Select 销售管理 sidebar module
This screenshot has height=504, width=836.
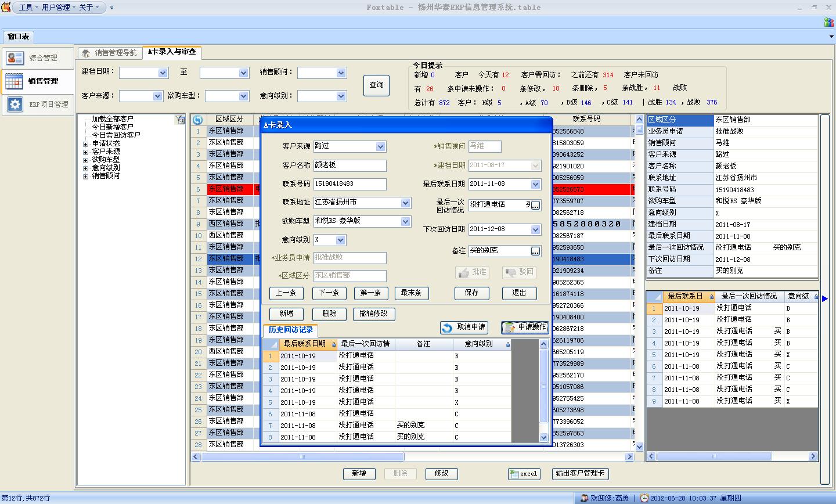[x=38, y=81]
